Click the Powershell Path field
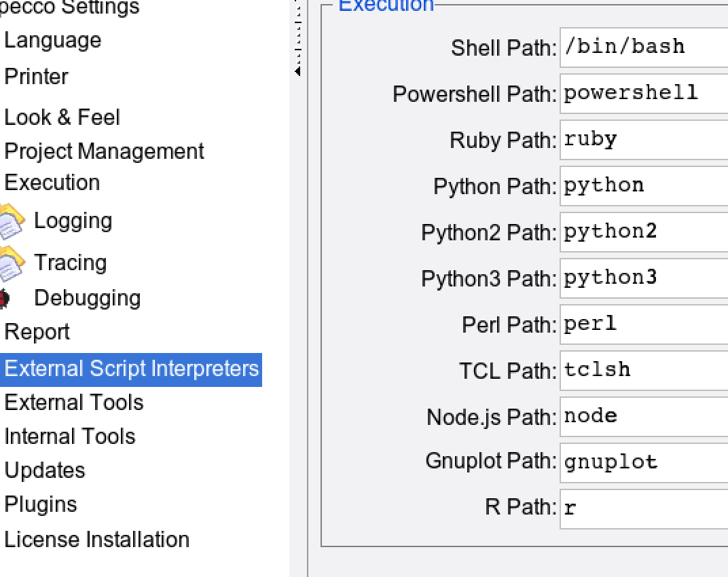 click(x=643, y=93)
